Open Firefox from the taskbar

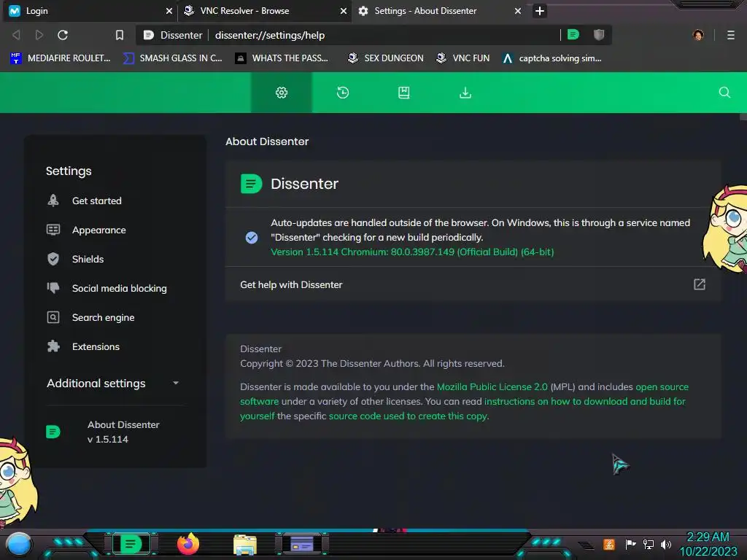[188, 544]
